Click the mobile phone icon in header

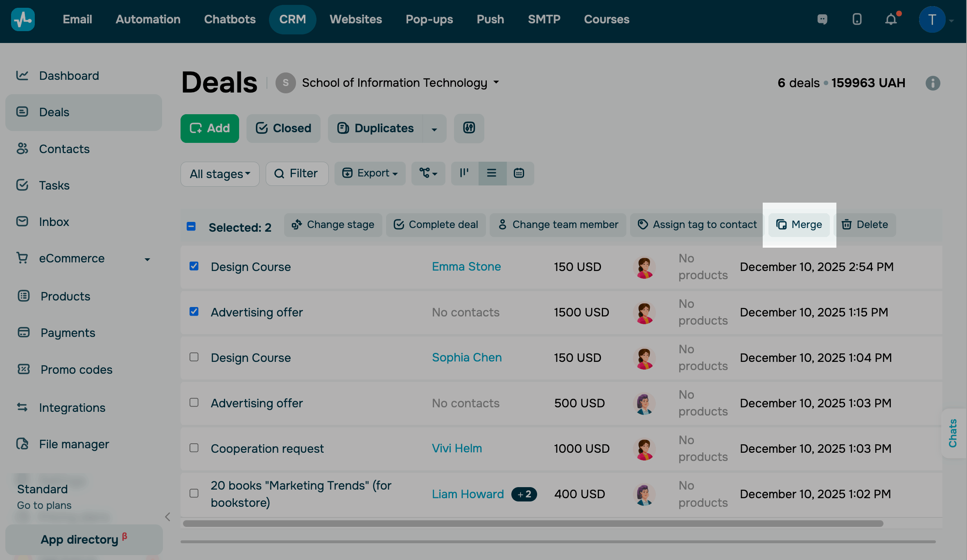[856, 19]
